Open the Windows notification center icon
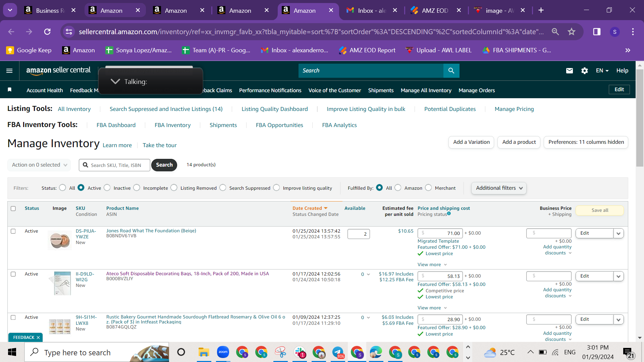 tap(628, 352)
